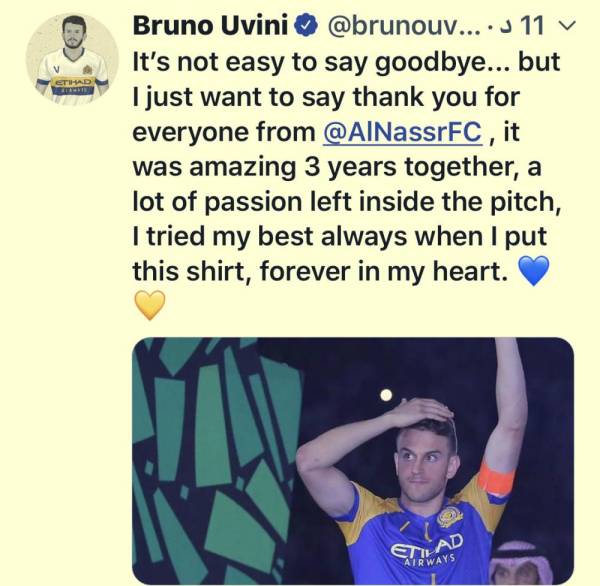This screenshot has height=586, width=600.
Task: Click the blue heart emoji
Action: coord(533,271)
